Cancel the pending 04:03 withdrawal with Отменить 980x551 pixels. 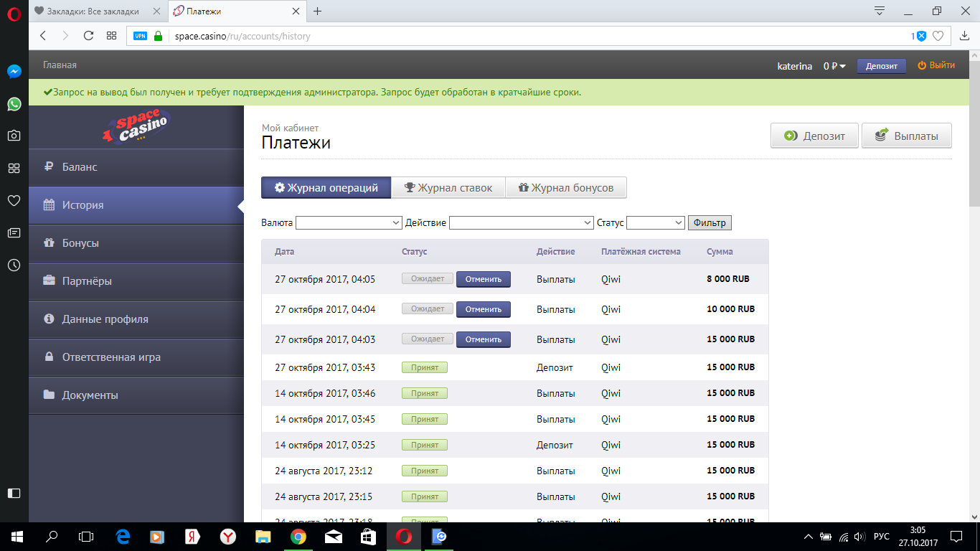pyautogui.click(x=484, y=339)
